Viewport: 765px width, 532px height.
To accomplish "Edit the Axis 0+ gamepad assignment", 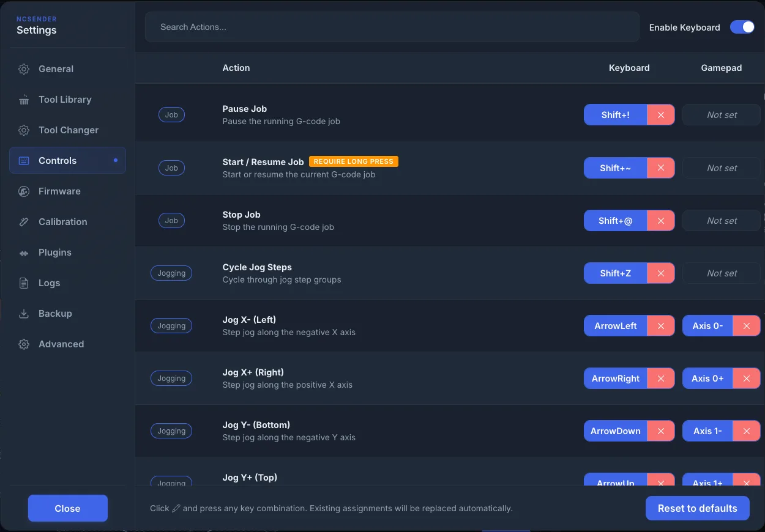I will point(707,379).
